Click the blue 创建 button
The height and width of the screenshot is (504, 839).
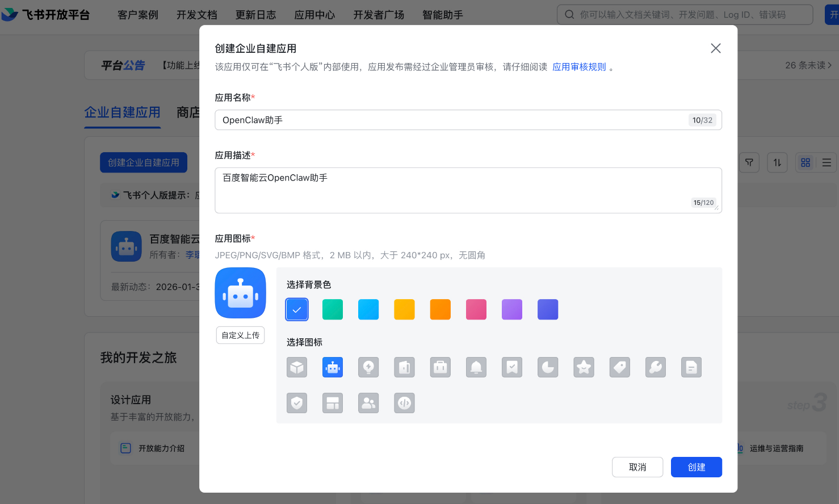[x=696, y=467]
